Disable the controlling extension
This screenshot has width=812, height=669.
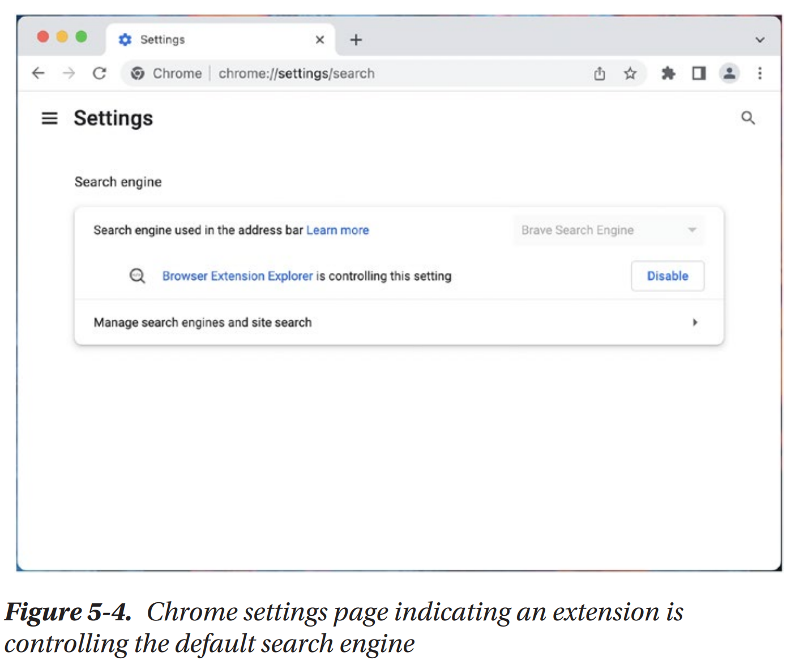coord(668,276)
